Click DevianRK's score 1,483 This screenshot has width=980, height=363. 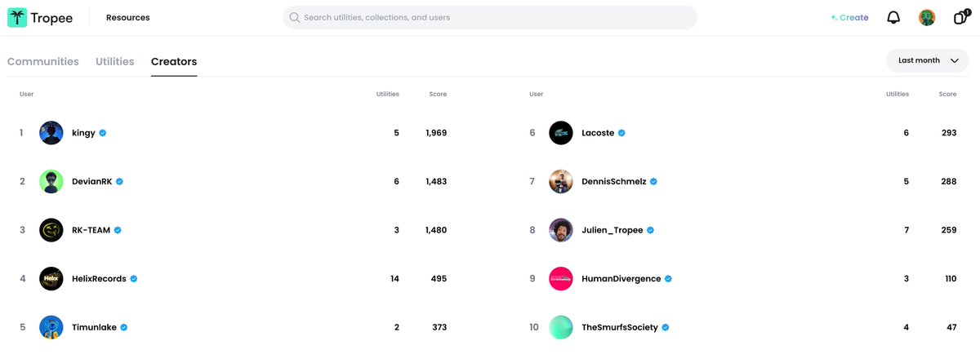point(436,181)
